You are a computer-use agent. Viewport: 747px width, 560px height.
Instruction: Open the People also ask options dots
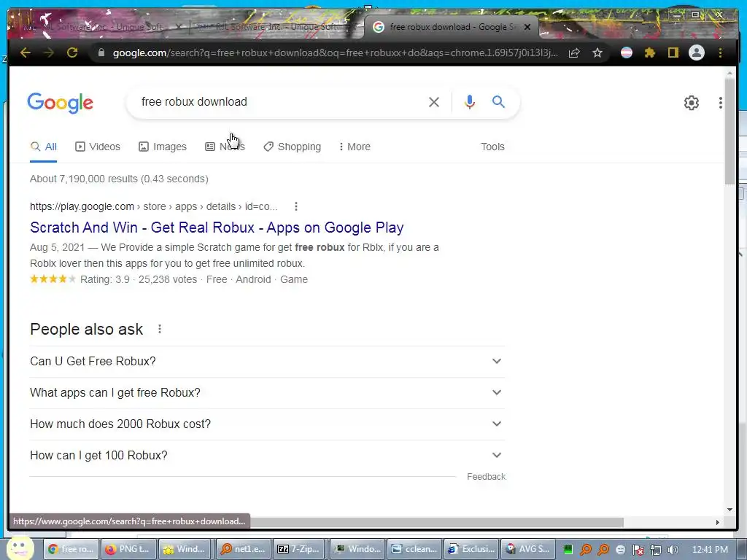[x=160, y=329]
